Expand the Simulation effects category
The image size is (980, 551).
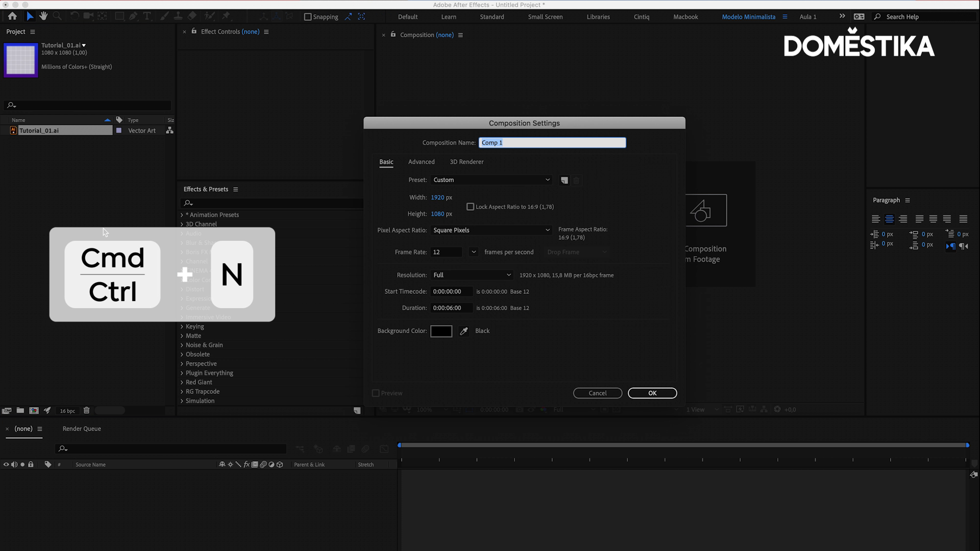(x=182, y=401)
